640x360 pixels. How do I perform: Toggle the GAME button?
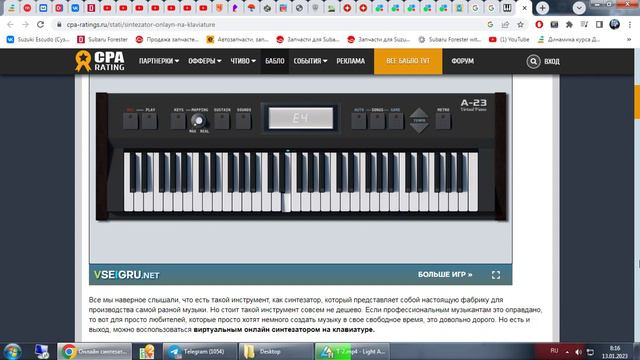396,121
